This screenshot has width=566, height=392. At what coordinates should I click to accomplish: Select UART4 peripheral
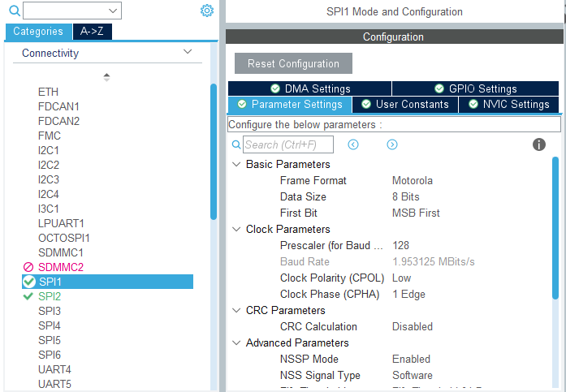(54, 369)
